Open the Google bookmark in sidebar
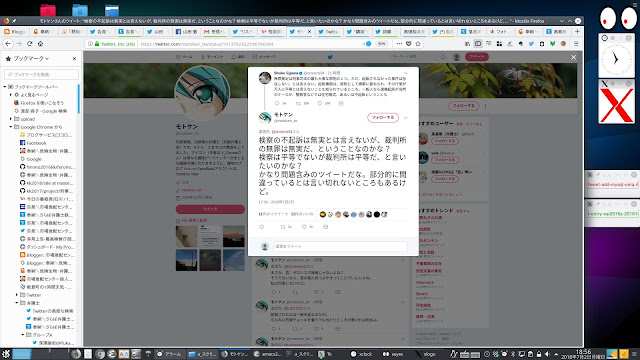 (30, 159)
